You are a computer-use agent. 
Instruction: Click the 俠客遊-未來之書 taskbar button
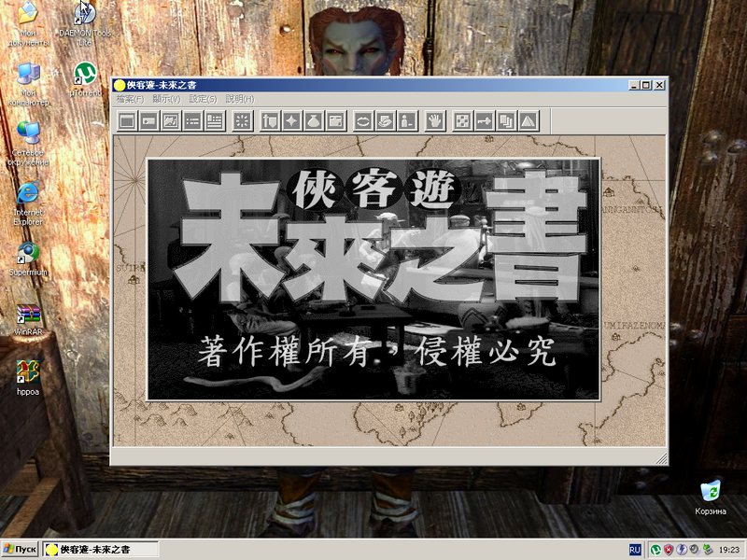tap(101, 550)
